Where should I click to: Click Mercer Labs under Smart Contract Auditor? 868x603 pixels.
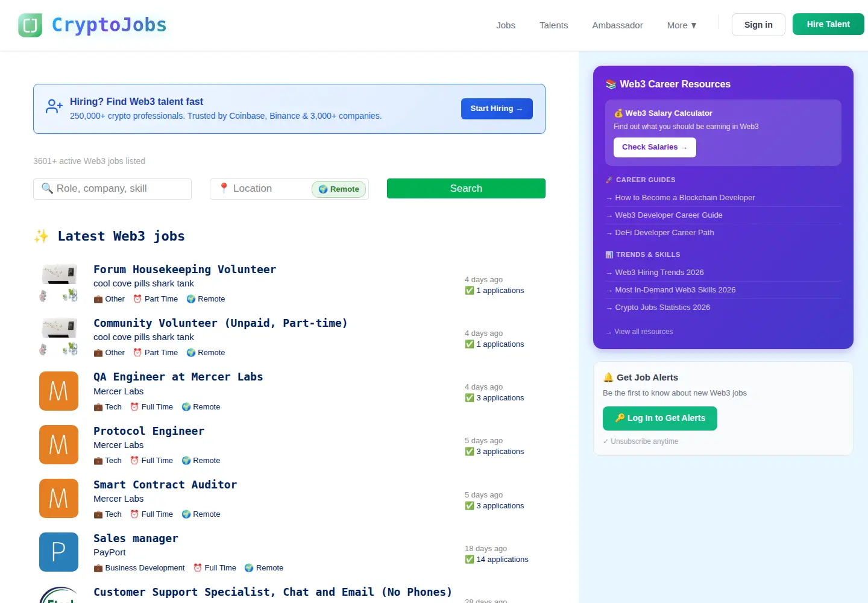click(x=118, y=499)
